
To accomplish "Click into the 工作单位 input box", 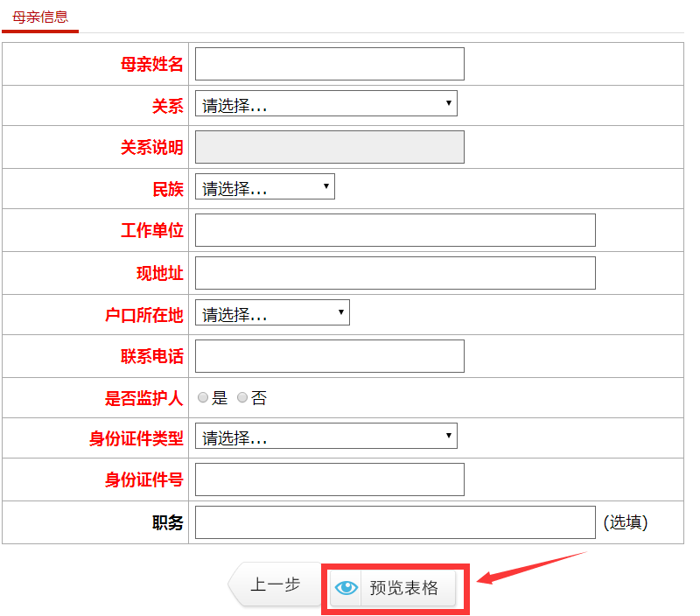I will [x=395, y=230].
